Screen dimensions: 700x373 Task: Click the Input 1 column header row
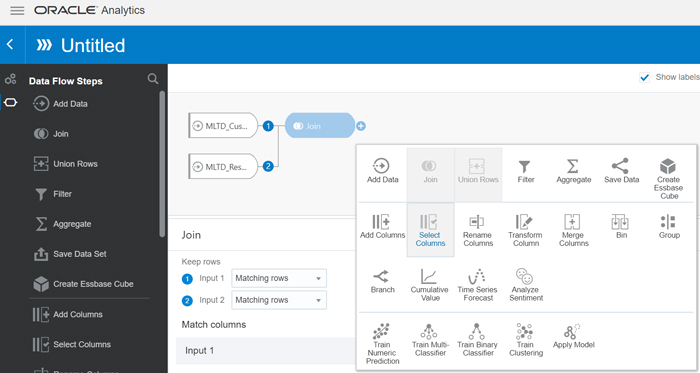tap(266, 351)
